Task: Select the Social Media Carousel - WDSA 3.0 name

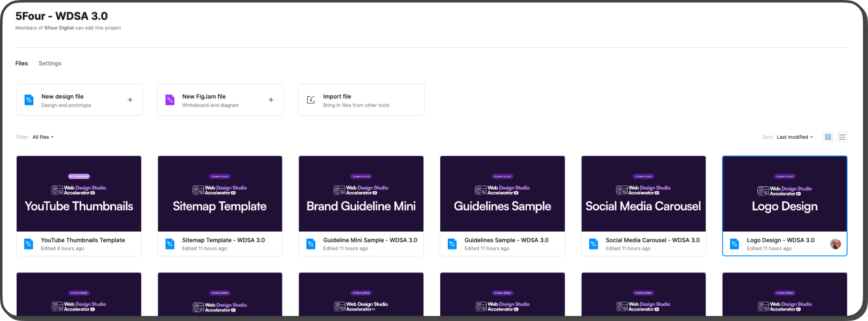Action: click(x=652, y=240)
